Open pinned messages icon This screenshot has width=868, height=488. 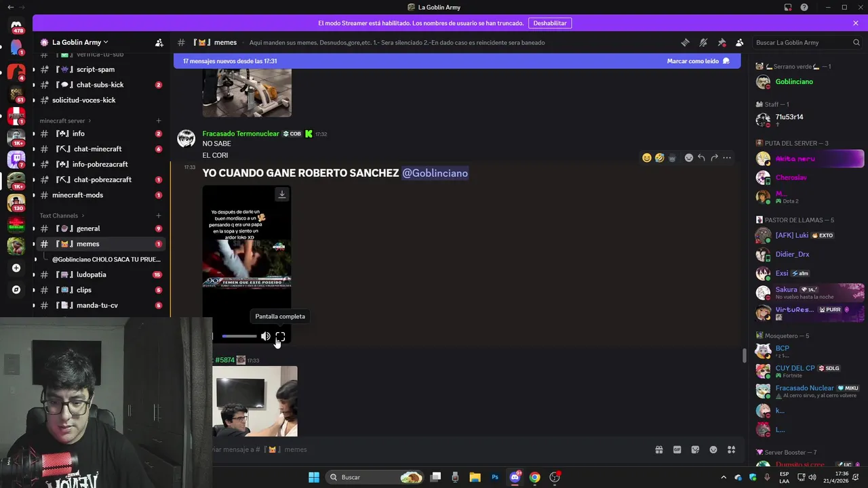pos(722,42)
